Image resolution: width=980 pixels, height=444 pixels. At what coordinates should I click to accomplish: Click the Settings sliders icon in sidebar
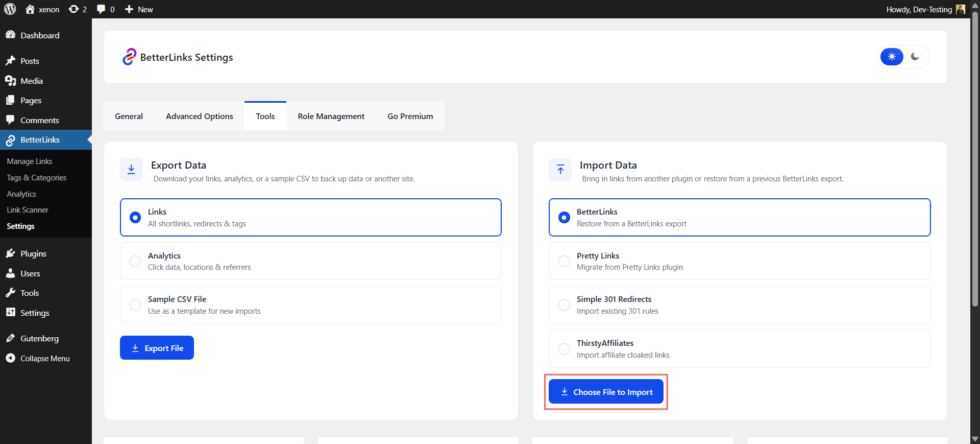(x=10, y=312)
